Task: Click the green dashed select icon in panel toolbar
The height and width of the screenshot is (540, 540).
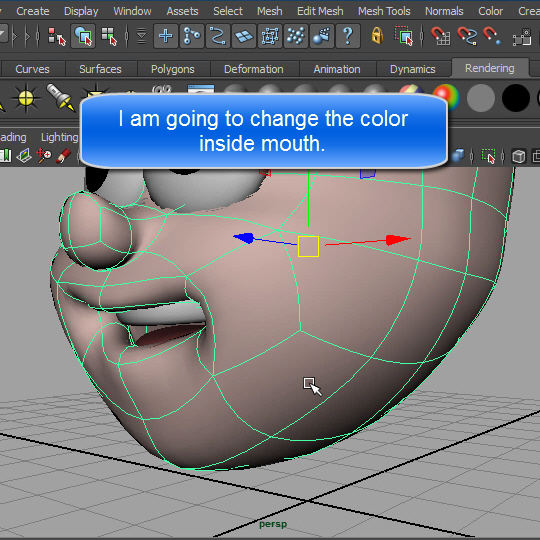Action: [x=488, y=156]
